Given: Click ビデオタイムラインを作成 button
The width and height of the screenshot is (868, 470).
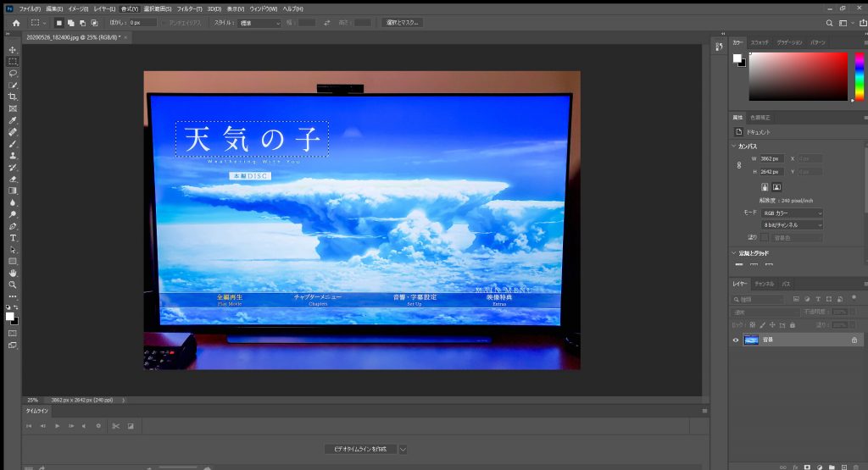Looking at the screenshot, I should pos(359,449).
